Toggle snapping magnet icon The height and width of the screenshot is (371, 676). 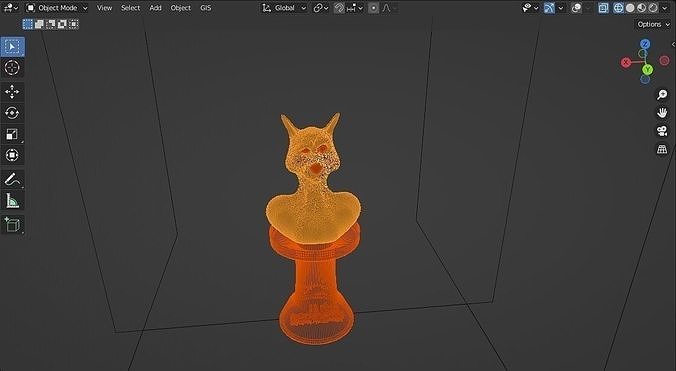(339, 8)
